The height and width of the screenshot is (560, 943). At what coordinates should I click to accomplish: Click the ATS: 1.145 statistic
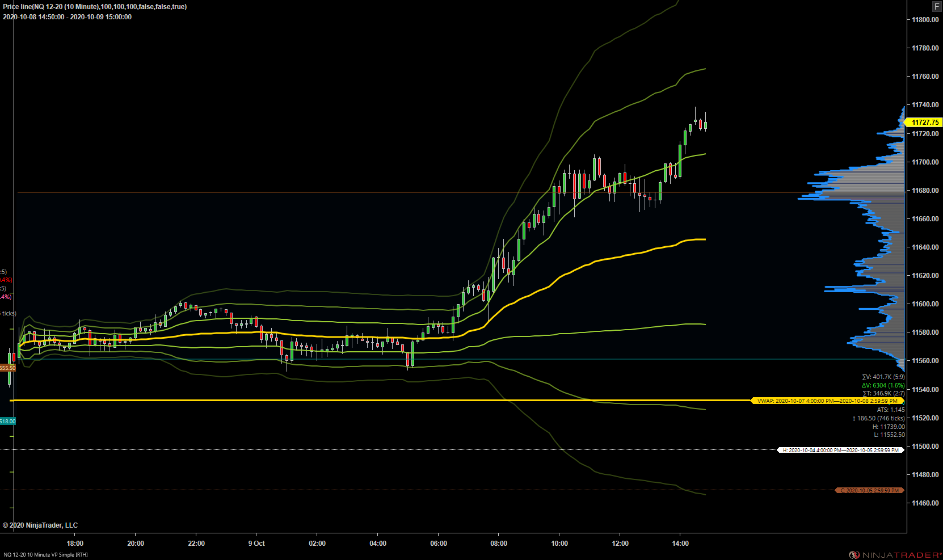[x=891, y=410]
